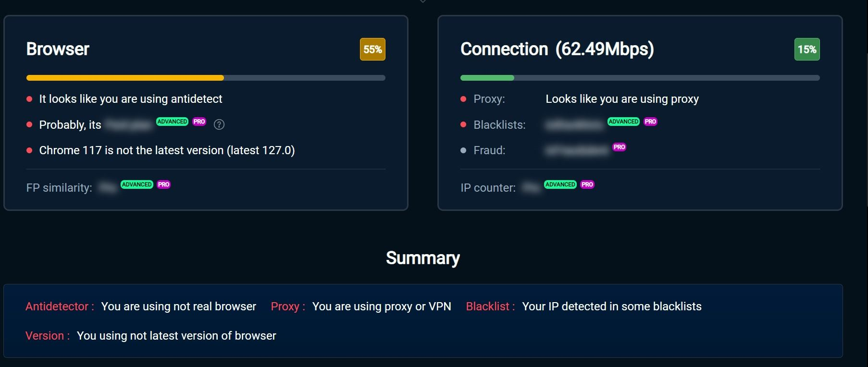868x367 pixels.
Task: Click the 'Connection (62.49Mbps)' heading
Action: pyautogui.click(x=557, y=49)
